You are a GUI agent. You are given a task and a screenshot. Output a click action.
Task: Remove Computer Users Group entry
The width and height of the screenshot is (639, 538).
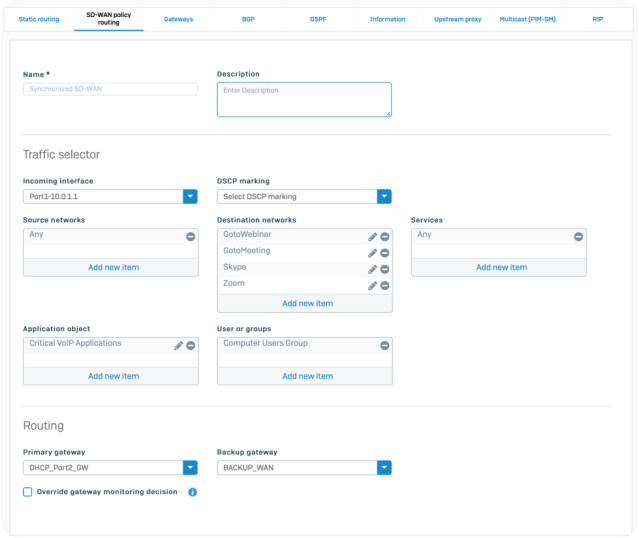pos(385,345)
